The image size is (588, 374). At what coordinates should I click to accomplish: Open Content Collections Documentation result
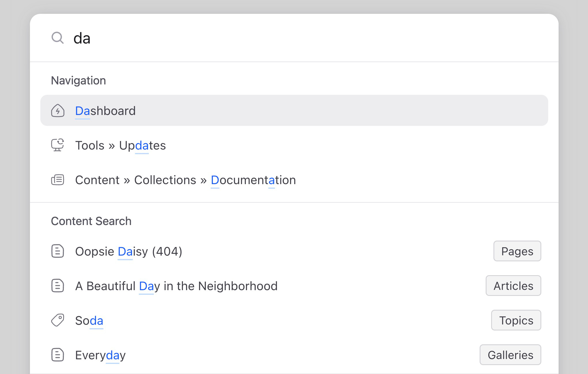(x=185, y=180)
